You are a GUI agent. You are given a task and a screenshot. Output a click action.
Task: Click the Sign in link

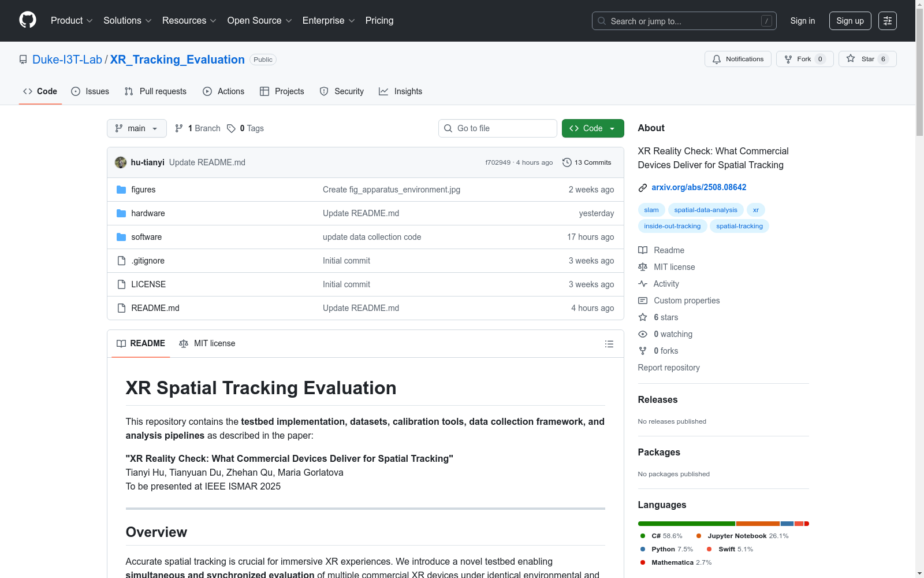pyautogui.click(x=803, y=21)
